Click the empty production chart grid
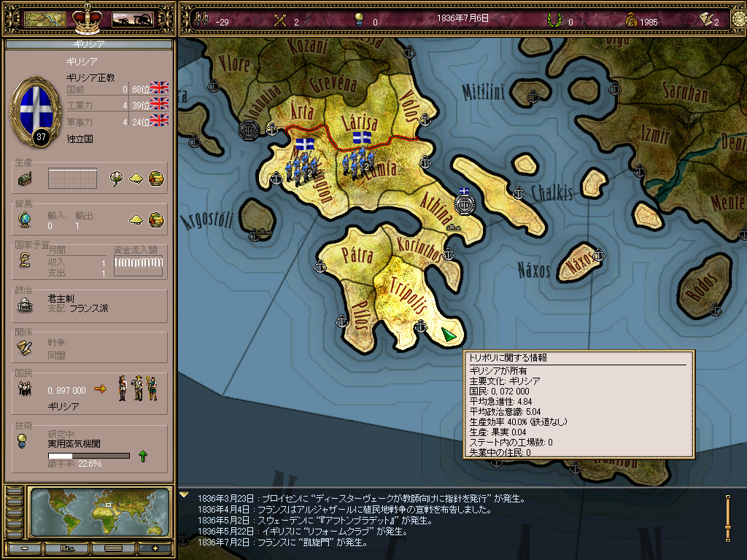Image resolution: width=747 pixels, height=560 pixels. (72, 179)
